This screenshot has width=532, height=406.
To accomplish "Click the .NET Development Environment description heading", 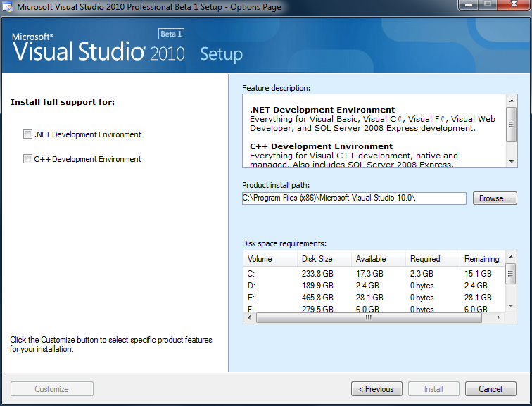I will tap(322, 110).
